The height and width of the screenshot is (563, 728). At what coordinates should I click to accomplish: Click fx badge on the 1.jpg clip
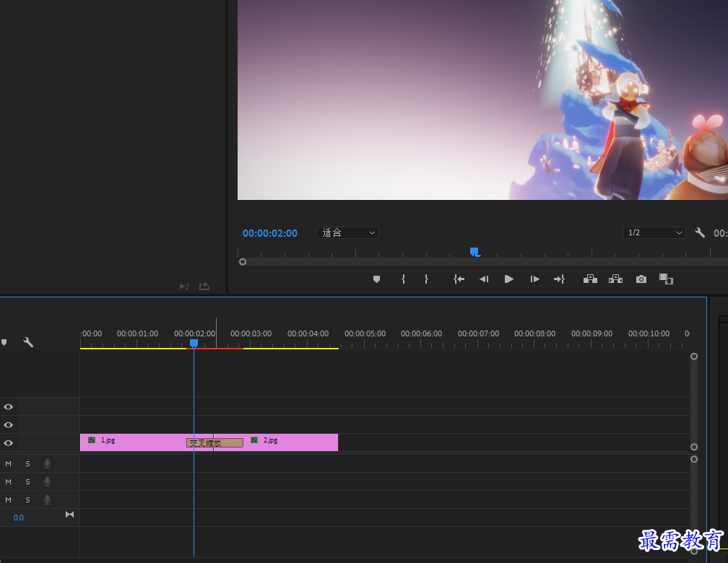click(92, 440)
